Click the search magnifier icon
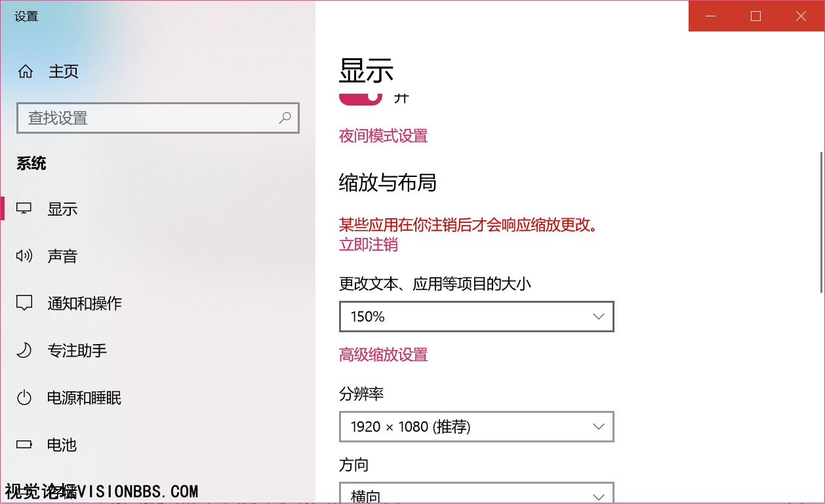 285,118
